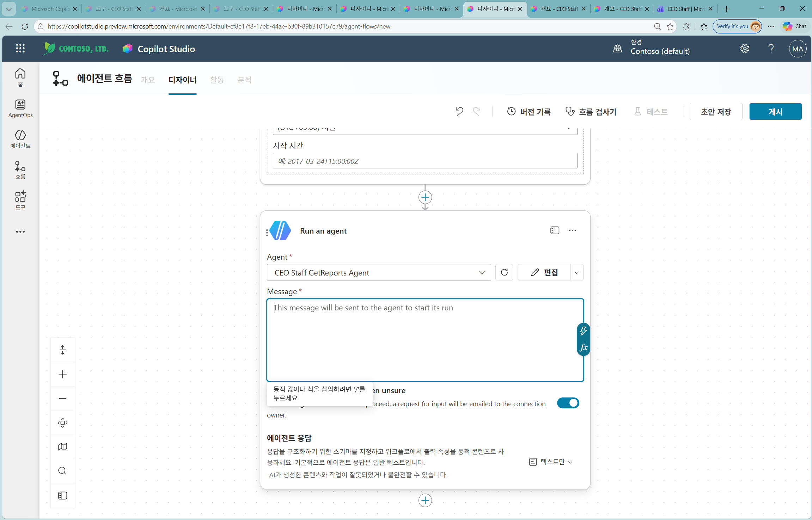Undo the last designer change
Screen dimensions: 812x520
(x=459, y=112)
